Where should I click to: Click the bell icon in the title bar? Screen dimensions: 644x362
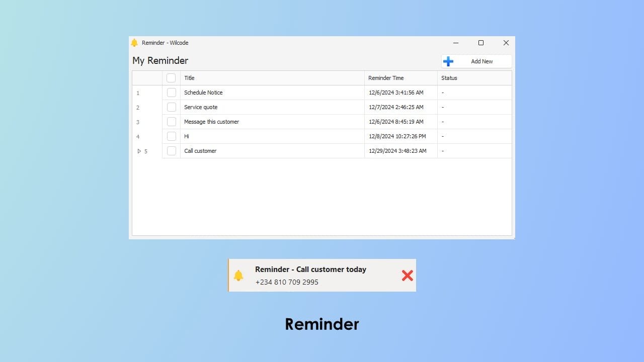tap(134, 43)
